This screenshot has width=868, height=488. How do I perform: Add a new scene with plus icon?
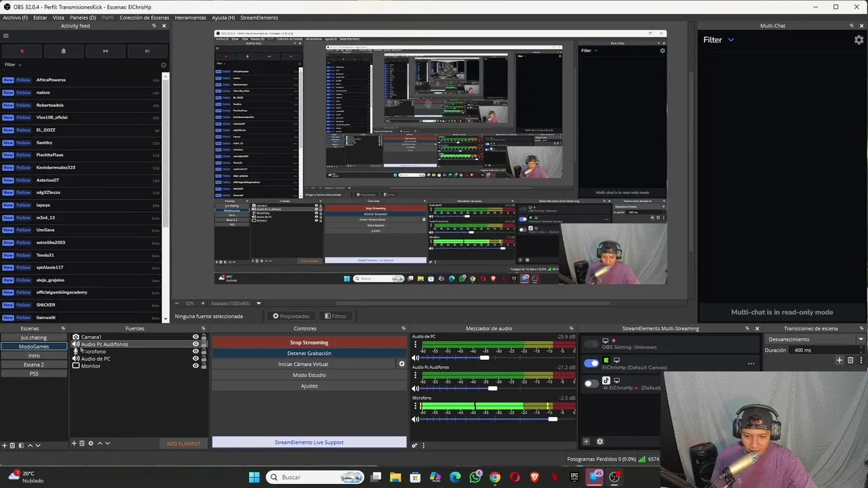pyautogui.click(x=4, y=445)
